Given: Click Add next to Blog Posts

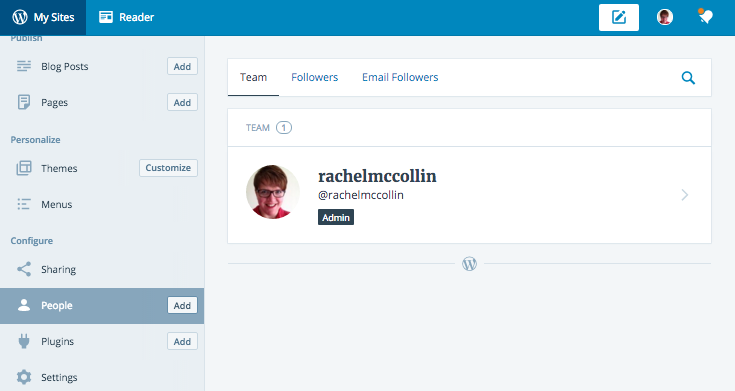Looking at the screenshot, I should pos(182,67).
